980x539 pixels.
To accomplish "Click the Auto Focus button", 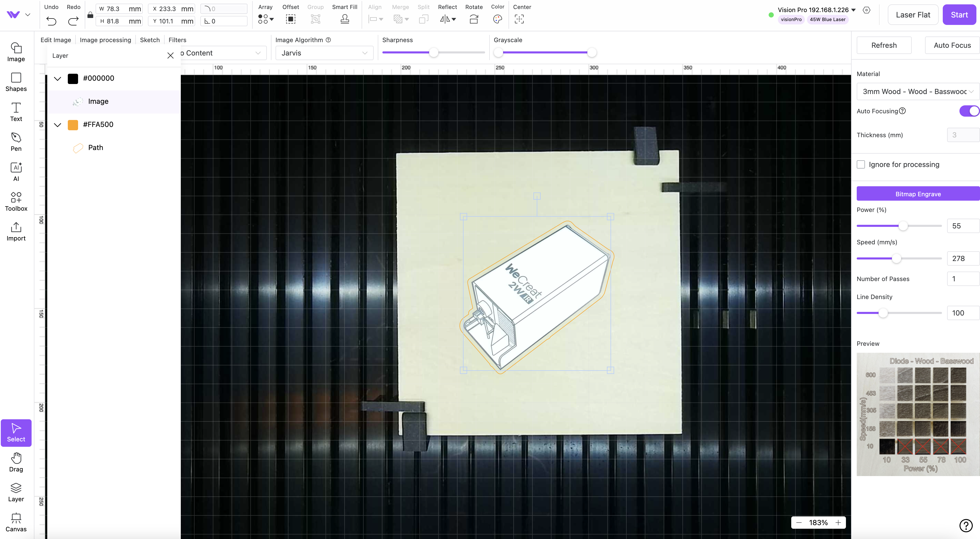I will [952, 45].
